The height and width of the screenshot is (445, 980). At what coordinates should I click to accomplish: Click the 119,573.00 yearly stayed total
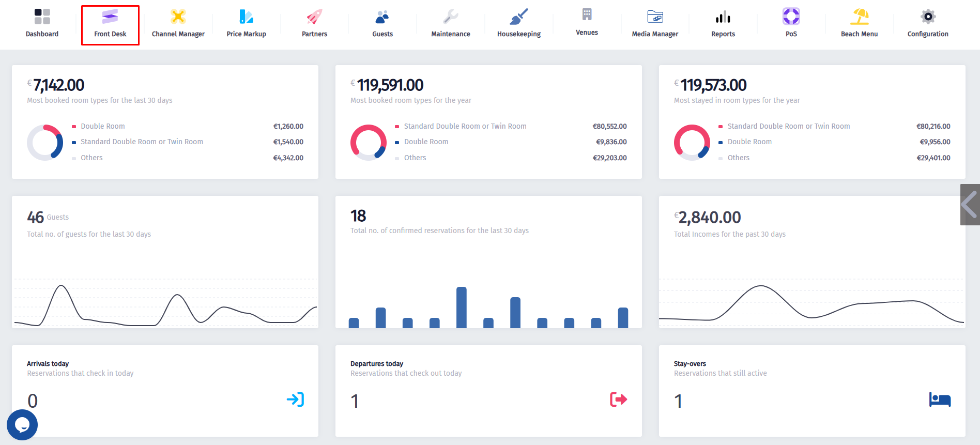pyautogui.click(x=714, y=85)
